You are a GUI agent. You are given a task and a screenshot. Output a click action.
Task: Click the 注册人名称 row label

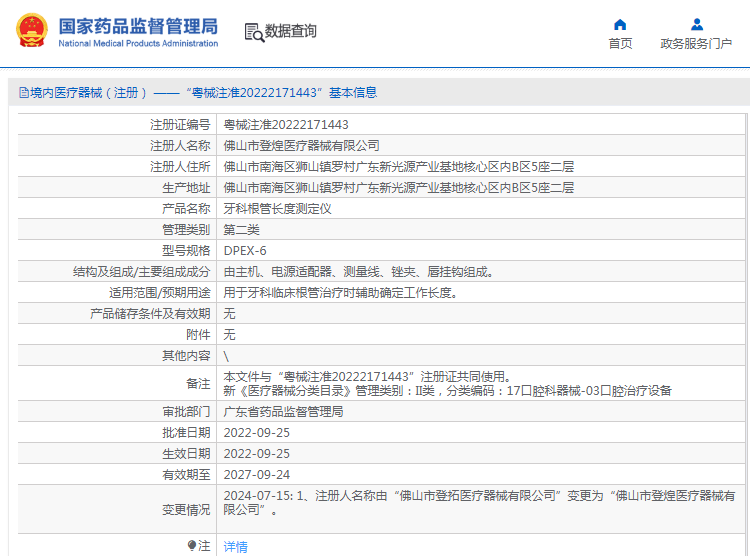(180, 146)
